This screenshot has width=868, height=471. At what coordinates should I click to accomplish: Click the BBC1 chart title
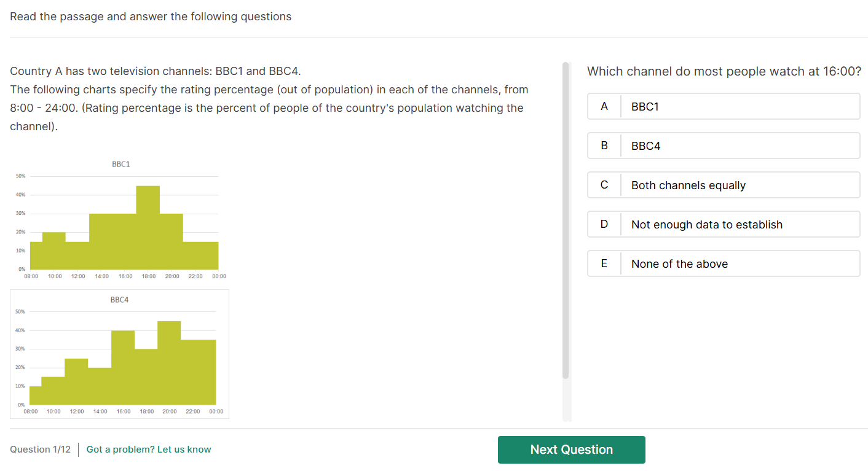(x=120, y=164)
